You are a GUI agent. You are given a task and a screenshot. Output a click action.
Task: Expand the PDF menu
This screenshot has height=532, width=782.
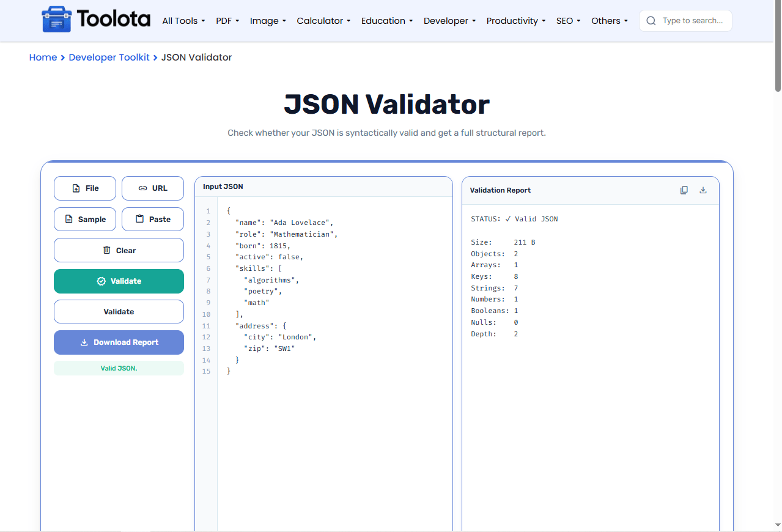pos(227,21)
